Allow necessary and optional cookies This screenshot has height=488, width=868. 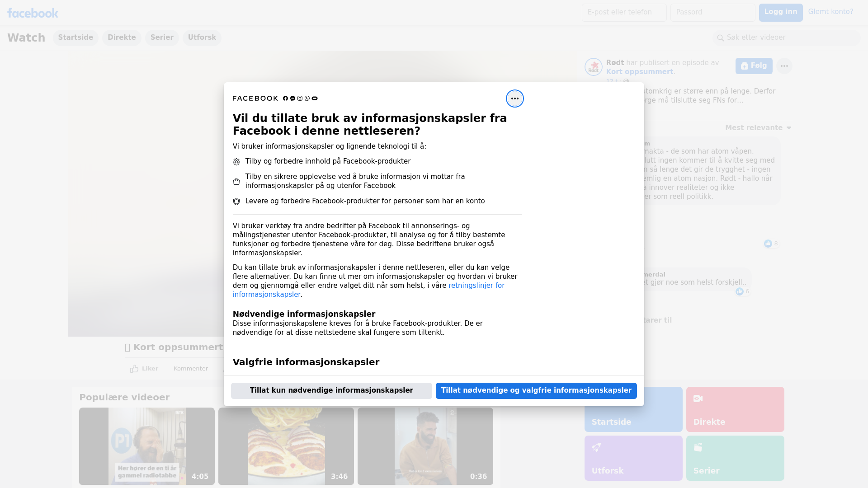(x=536, y=391)
